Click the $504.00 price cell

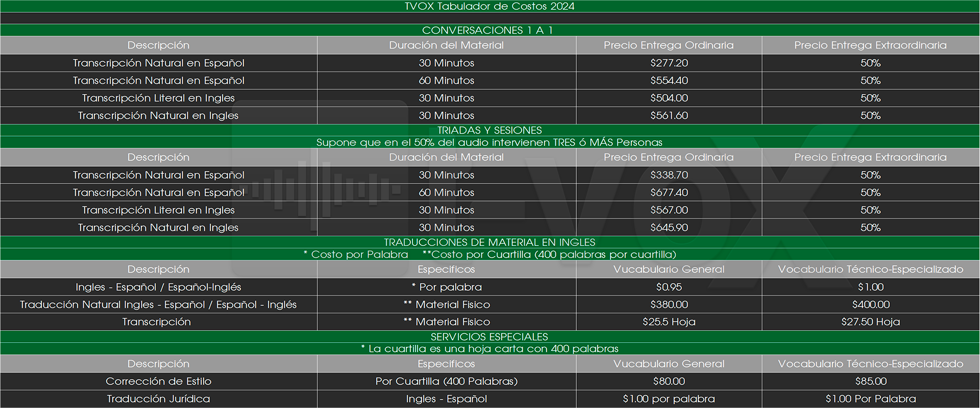[x=669, y=98]
